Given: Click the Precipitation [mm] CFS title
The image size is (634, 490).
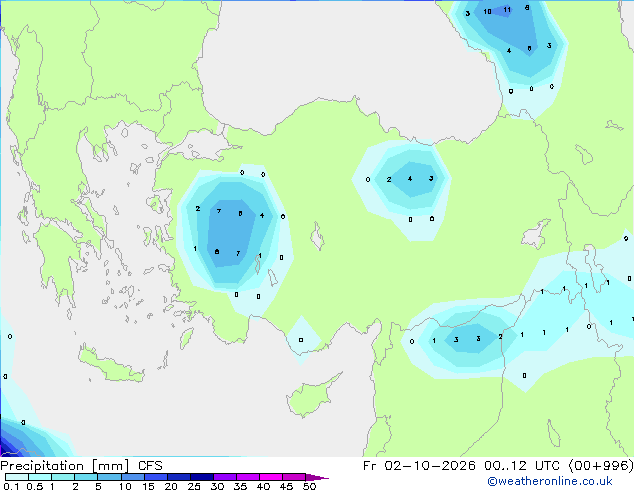Looking at the screenshot, I should [81, 466].
